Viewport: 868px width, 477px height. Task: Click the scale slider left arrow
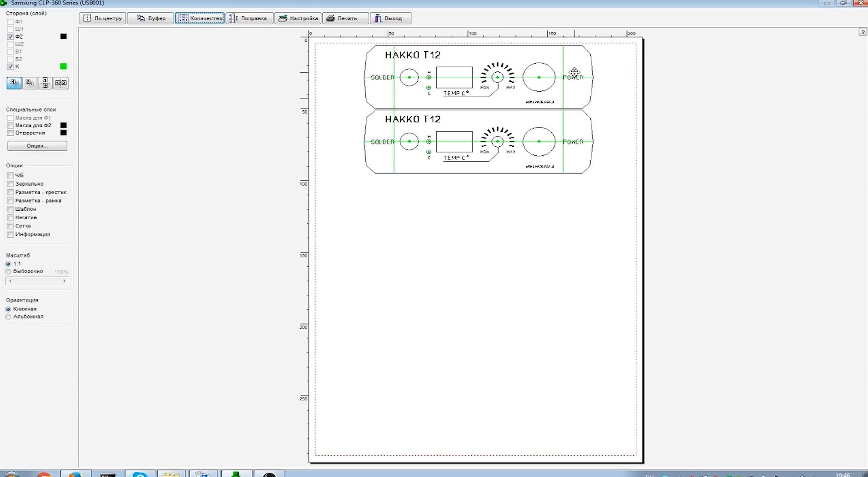pyautogui.click(x=10, y=281)
